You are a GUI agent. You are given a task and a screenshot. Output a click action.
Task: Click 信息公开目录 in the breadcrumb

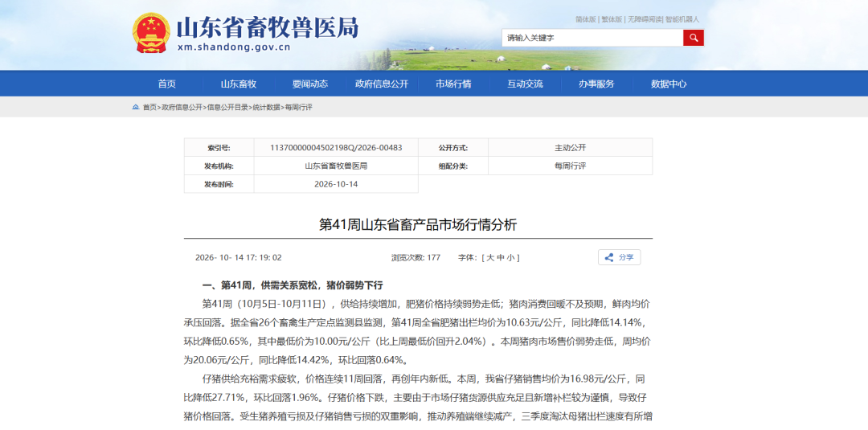tap(227, 108)
